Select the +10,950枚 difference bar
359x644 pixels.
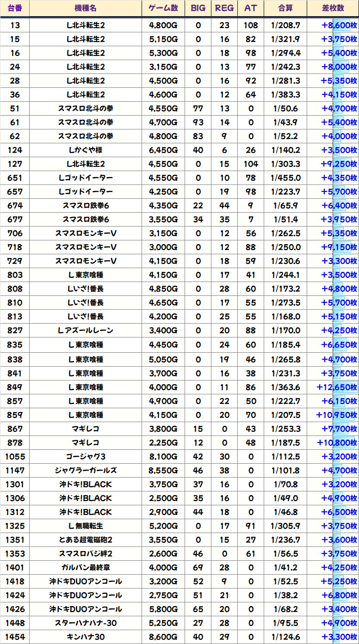(x=336, y=415)
